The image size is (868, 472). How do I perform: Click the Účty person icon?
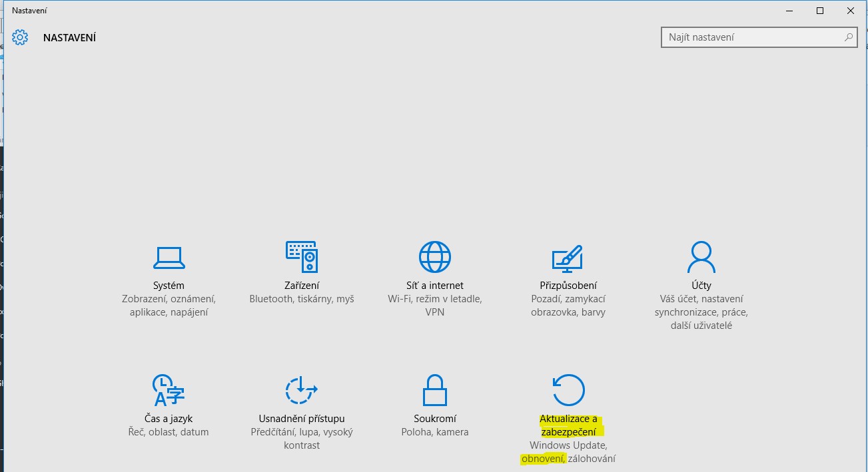coord(701,256)
